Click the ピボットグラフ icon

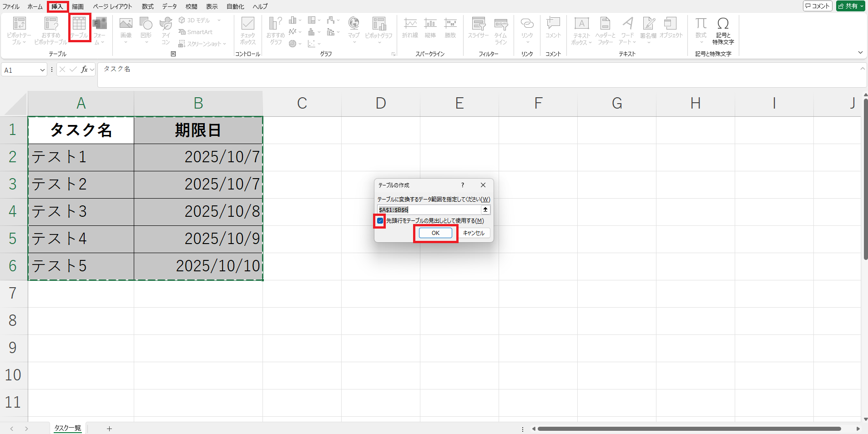point(378,28)
